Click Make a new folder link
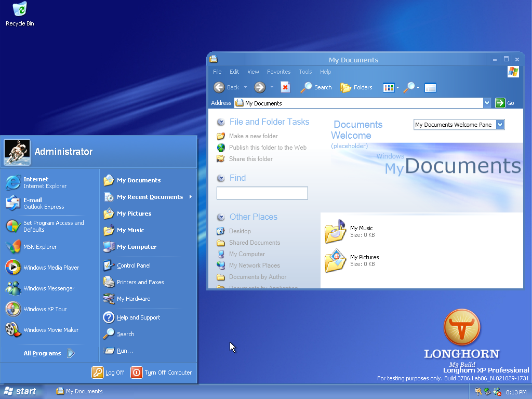The width and height of the screenshot is (532, 399). tap(253, 136)
